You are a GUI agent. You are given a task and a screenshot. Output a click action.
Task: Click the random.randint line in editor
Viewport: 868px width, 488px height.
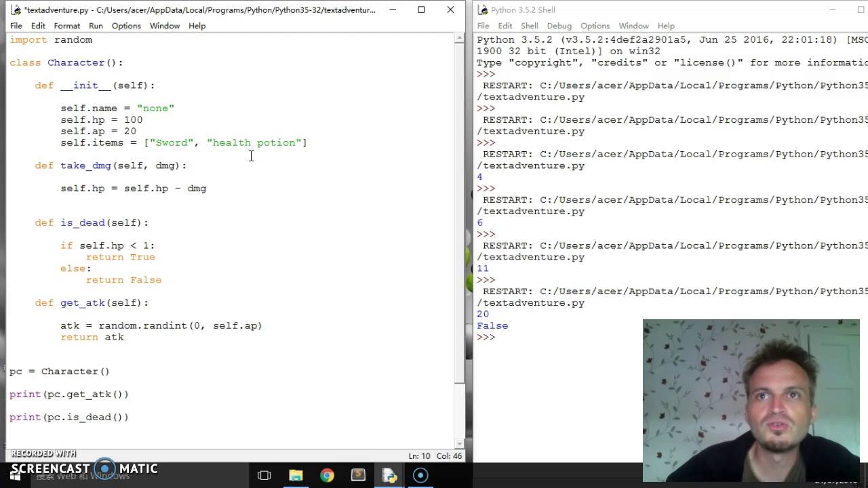tap(161, 326)
